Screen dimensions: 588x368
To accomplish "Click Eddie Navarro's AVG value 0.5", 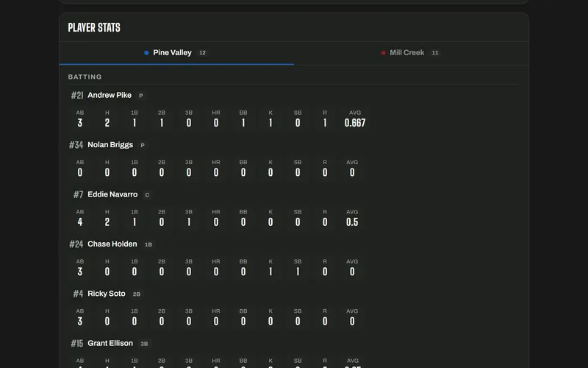I will 352,222.
